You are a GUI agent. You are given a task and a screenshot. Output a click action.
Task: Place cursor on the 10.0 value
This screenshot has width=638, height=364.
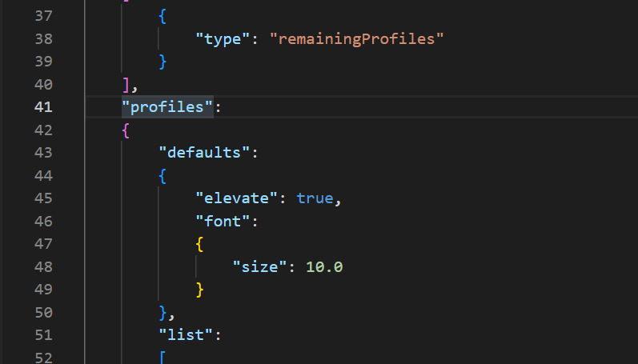tap(324, 267)
